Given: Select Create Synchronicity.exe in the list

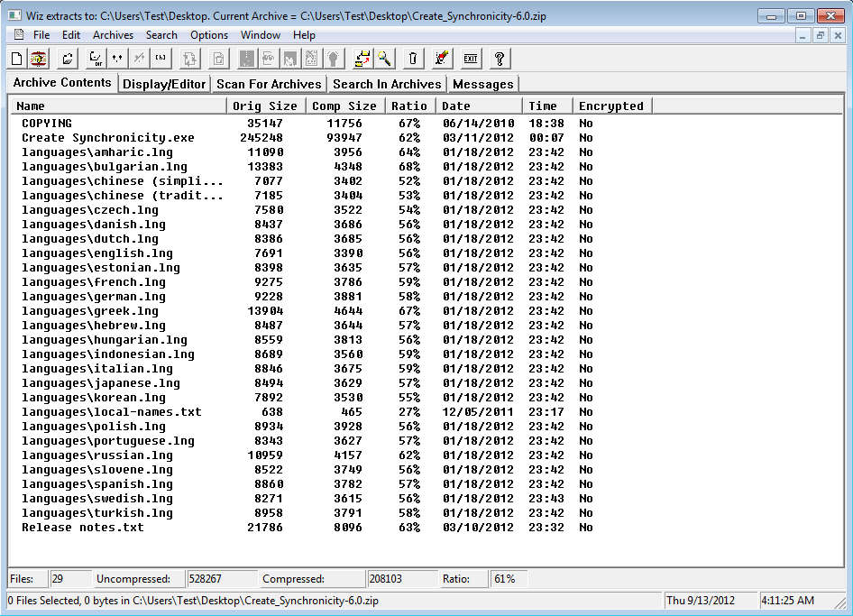Looking at the screenshot, I should click(x=107, y=138).
